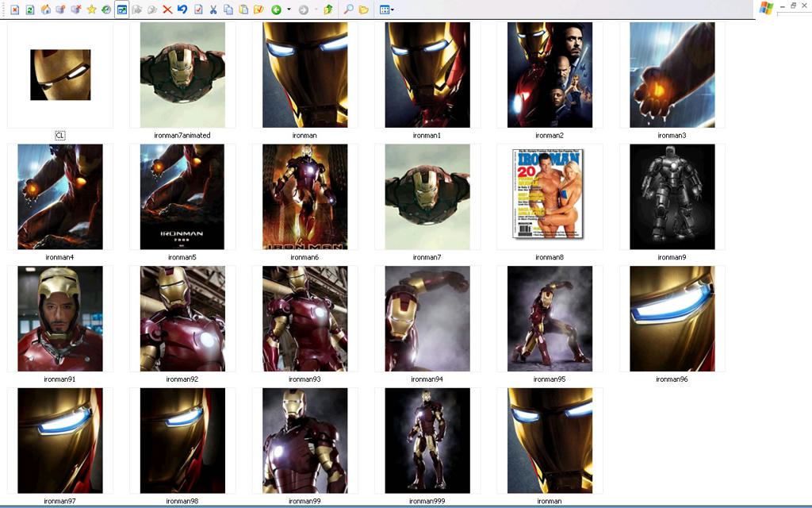812x508 pixels.
Task: Click the green Refresh page icon
Action: click(x=30, y=10)
